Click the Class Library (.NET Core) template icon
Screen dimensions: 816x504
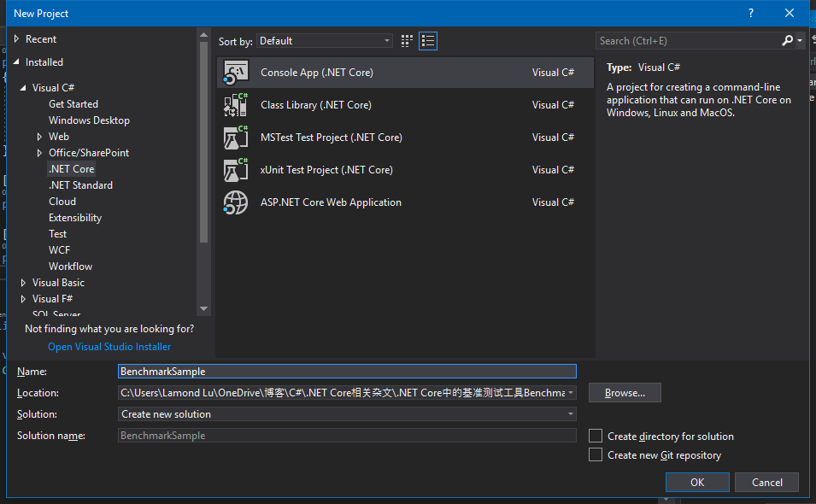(236, 105)
